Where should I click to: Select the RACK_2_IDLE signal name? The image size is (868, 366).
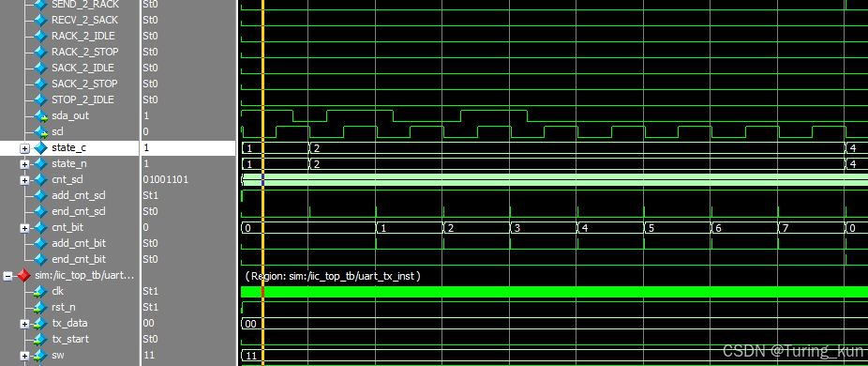tap(83, 36)
